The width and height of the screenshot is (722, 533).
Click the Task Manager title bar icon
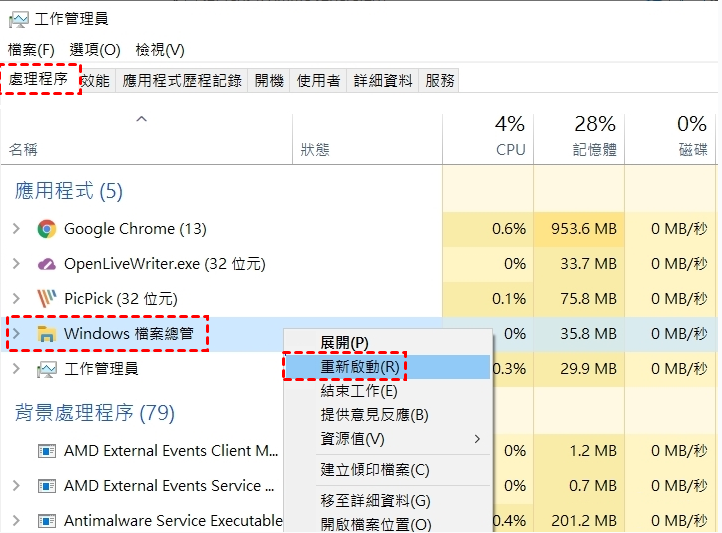click(18, 19)
